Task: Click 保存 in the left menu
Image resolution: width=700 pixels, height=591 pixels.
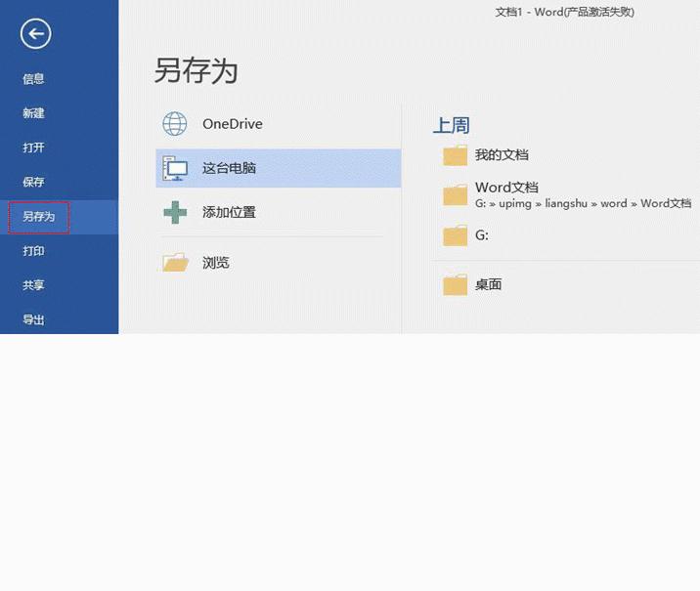Action: [x=33, y=182]
